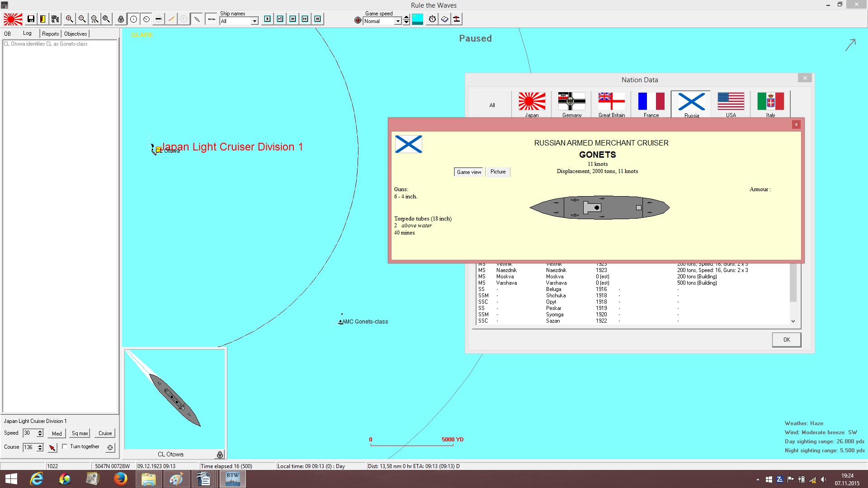Enable the Turn together checkbox
Image resolution: width=868 pixels, height=488 pixels.
pos(65,446)
